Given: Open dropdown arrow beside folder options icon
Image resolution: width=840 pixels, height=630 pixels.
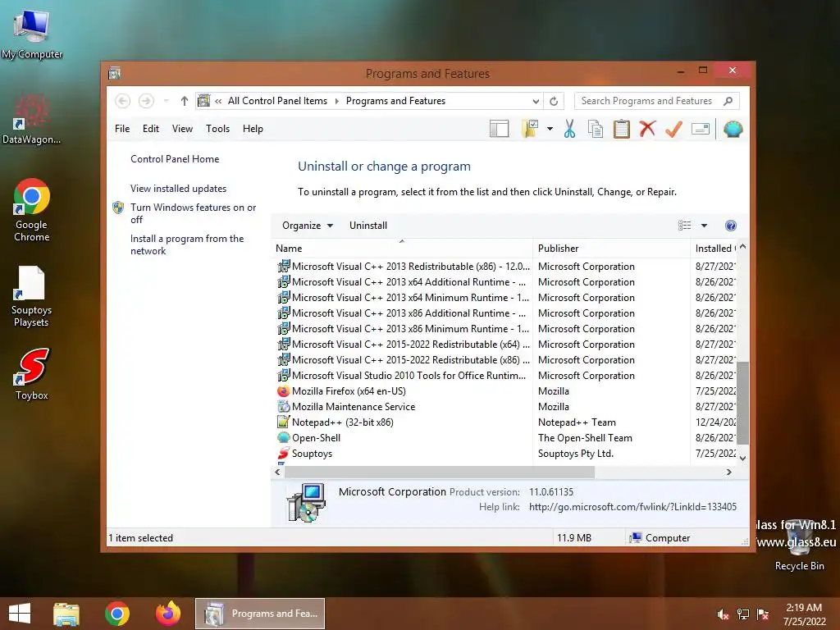Looking at the screenshot, I should 550,129.
